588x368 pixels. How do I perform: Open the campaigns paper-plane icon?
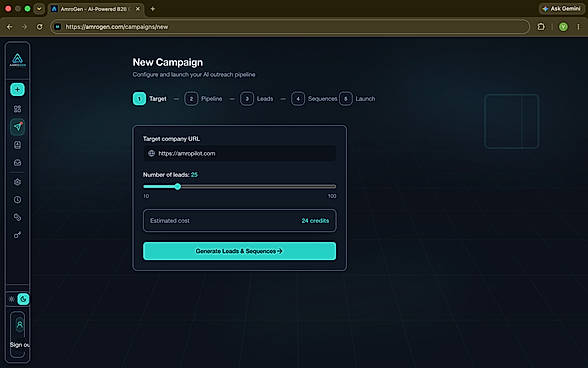coord(18,127)
